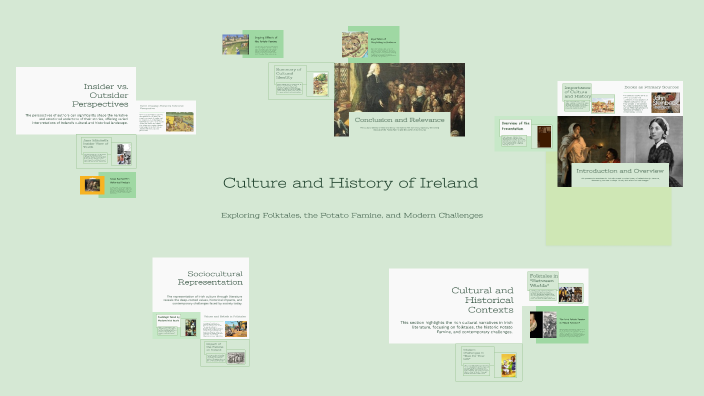The width and height of the screenshot is (704, 396).
Task: Click the Sociocultural Representation description paragraph
Action: [204, 300]
